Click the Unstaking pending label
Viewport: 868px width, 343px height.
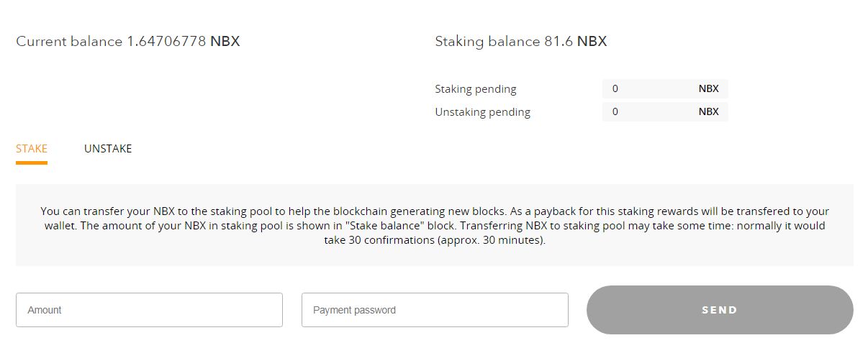(x=483, y=112)
